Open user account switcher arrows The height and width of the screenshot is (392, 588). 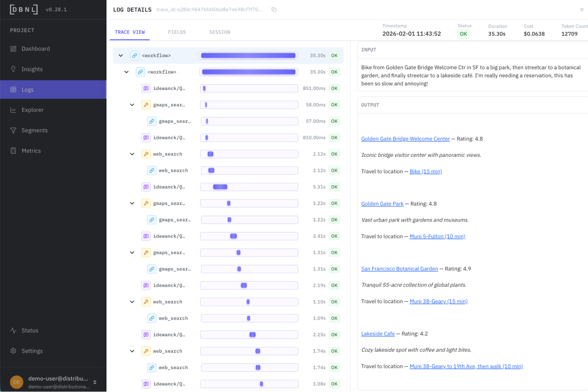[x=95, y=382]
